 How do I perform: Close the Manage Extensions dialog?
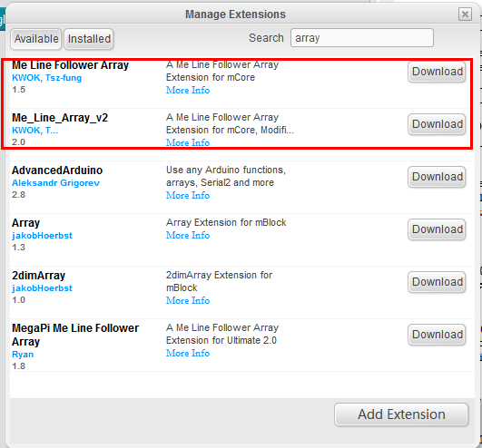465,15
